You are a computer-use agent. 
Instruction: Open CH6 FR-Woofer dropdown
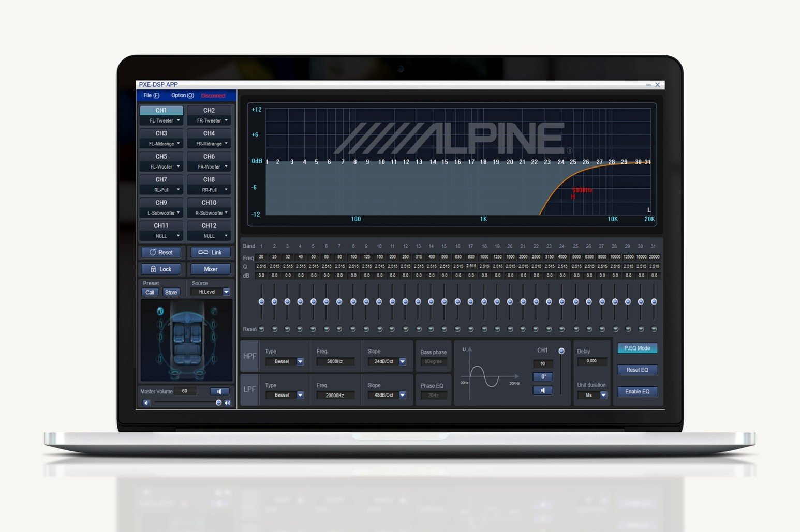tap(209, 166)
